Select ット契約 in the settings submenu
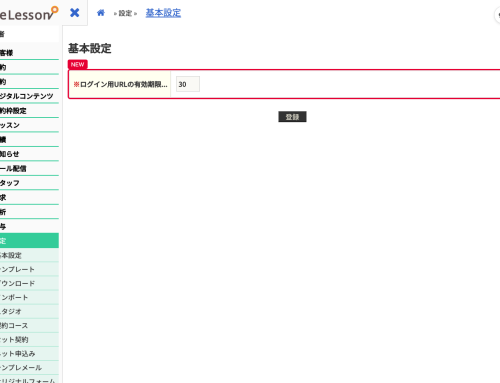Image resolution: width=500 pixels, height=383 pixels. click(29, 339)
